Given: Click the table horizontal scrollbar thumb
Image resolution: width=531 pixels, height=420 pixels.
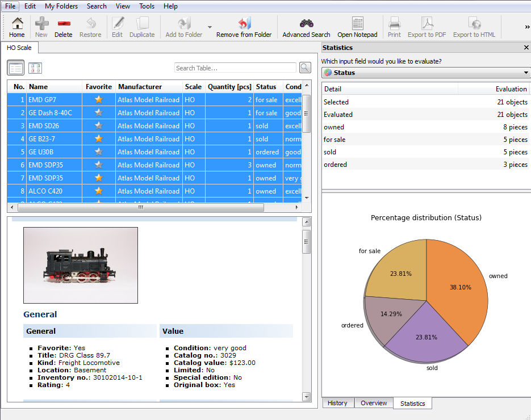Looking at the screenshot, I should click(x=141, y=207).
